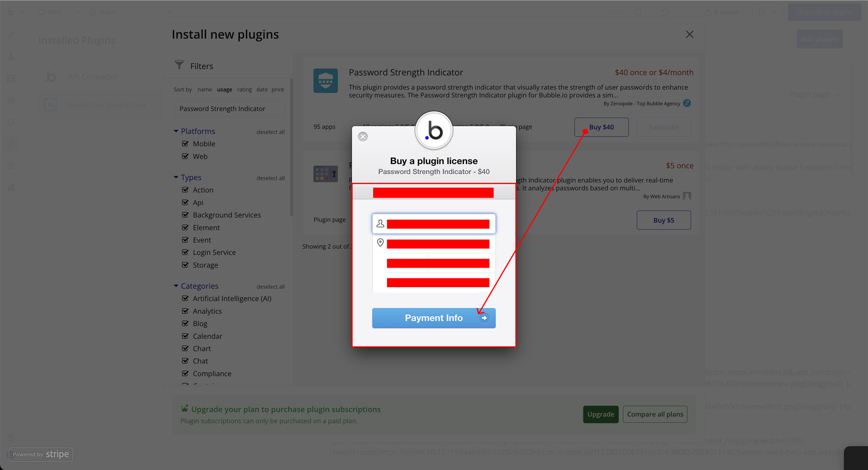
Task: Collapse the Platforms filter section
Action: click(x=176, y=131)
